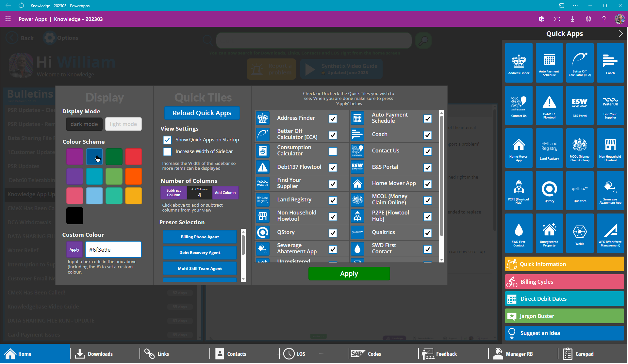
Task: Check the Consumption Calculator checkbox
Action: (x=333, y=151)
